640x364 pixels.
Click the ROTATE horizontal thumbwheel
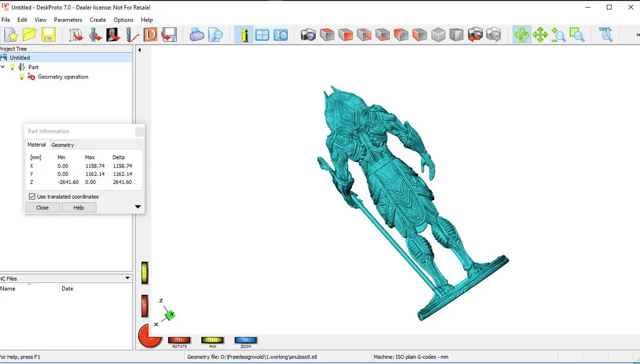(x=179, y=340)
